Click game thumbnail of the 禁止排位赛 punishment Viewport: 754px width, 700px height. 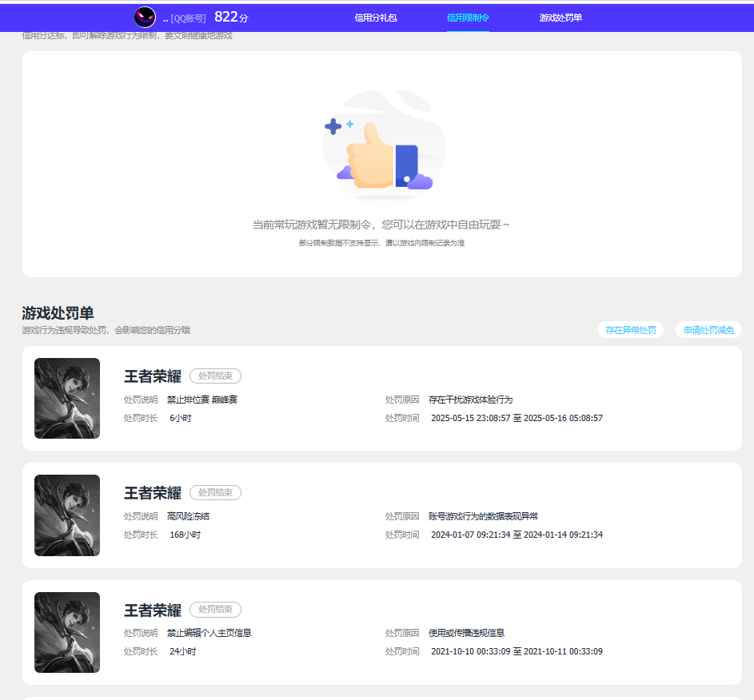[x=67, y=398]
